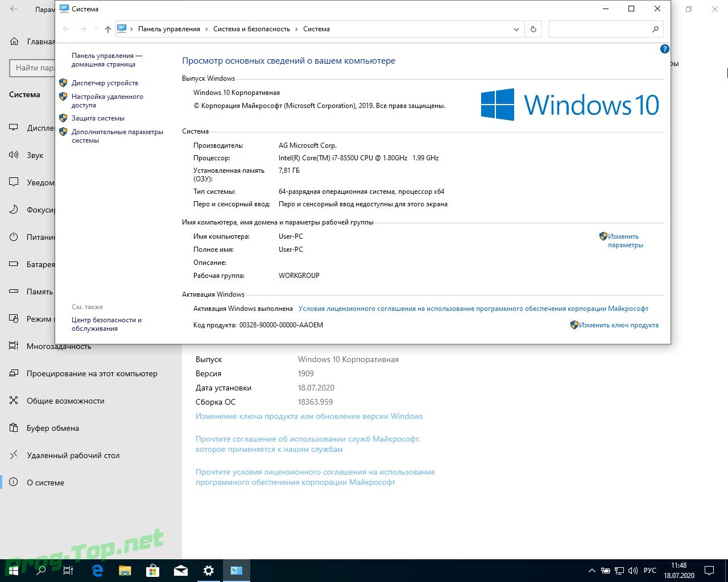This screenshot has width=728, height=582.
Task: Click the Forward arrow in System window
Action: coord(83,29)
